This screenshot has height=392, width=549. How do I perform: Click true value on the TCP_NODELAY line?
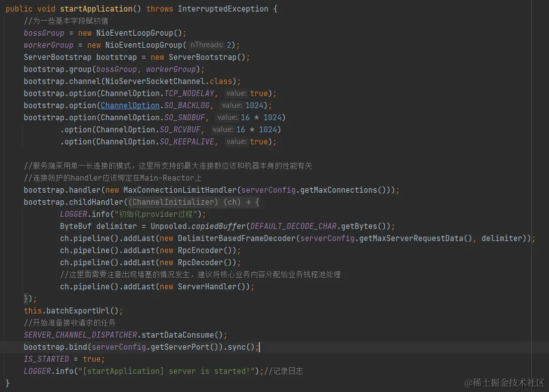[259, 94]
